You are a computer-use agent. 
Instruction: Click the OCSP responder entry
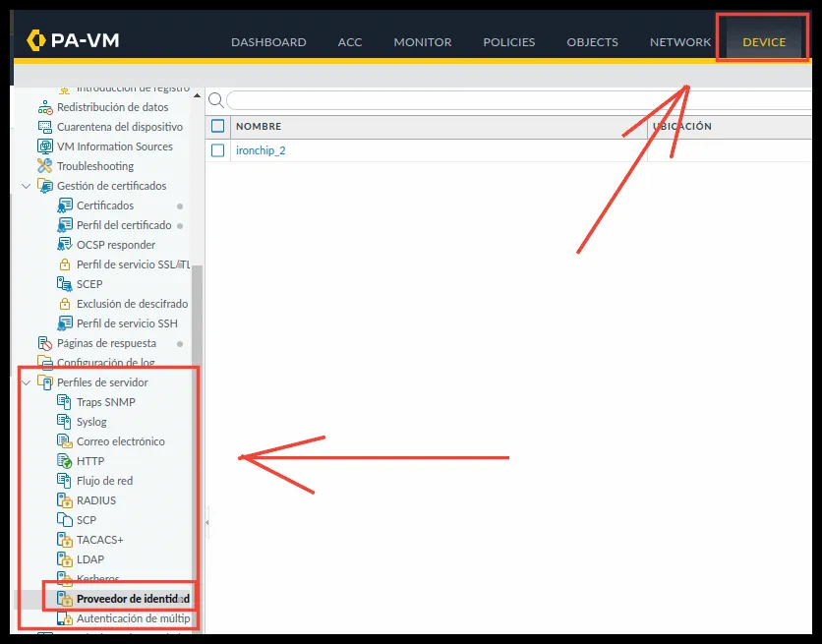coord(116,245)
